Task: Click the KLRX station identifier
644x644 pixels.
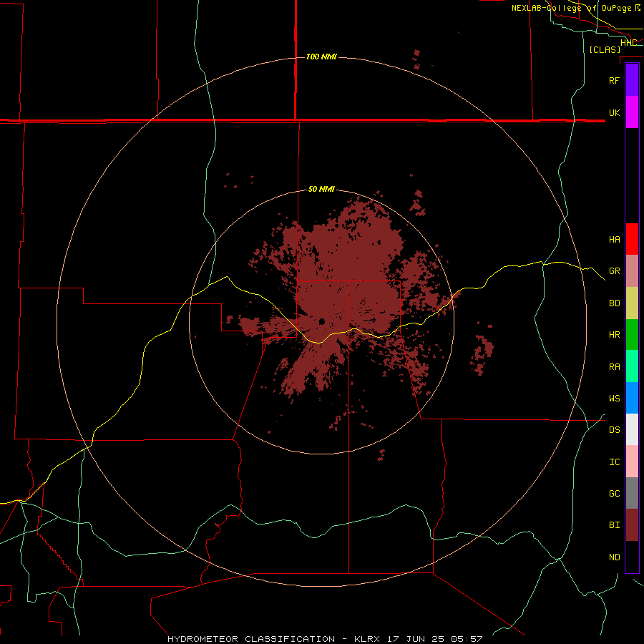Action: pyautogui.click(x=367, y=639)
